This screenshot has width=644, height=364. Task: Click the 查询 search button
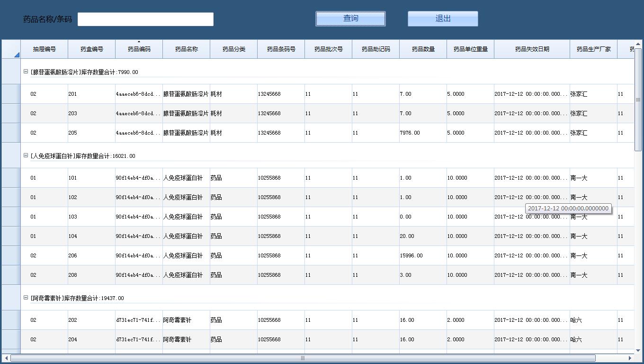point(350,18)
